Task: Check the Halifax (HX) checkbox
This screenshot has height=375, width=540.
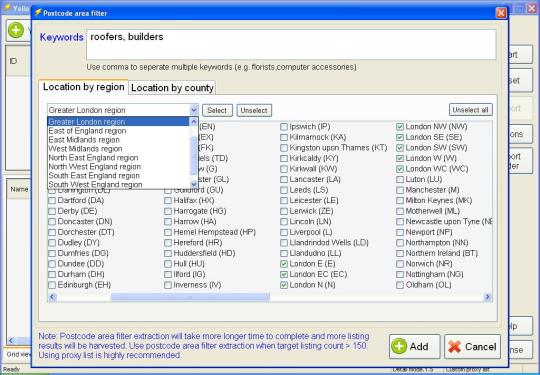Action: pyautogui.click(x=168, y=201)
